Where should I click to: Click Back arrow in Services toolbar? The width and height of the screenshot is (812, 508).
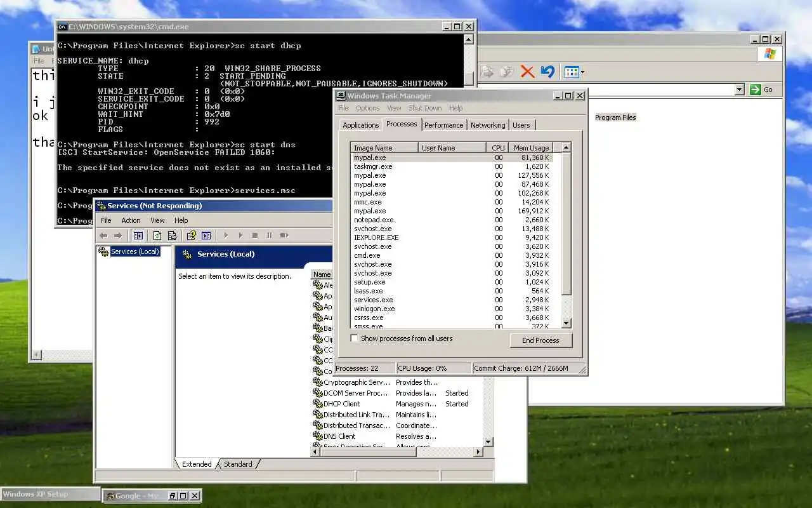(103, 236)
